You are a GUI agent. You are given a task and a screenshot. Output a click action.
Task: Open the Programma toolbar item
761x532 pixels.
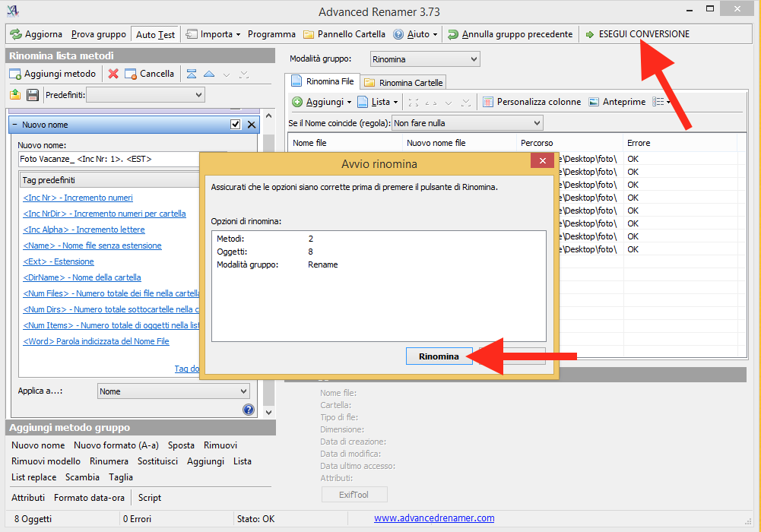(271, 34)
